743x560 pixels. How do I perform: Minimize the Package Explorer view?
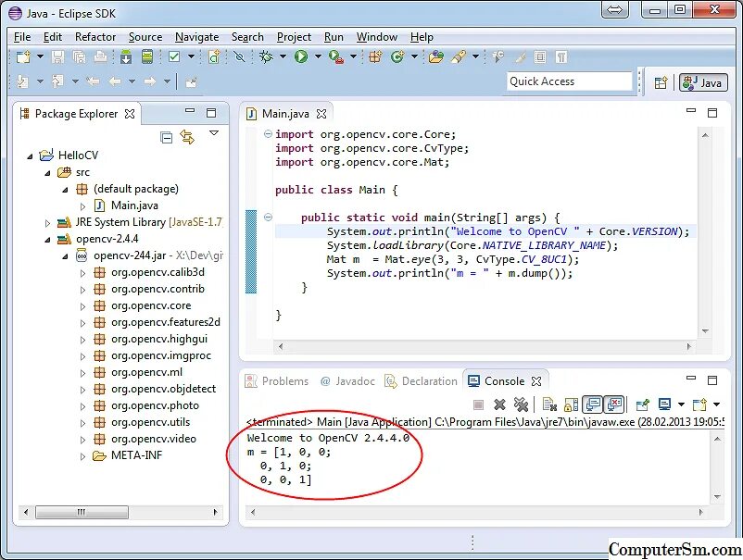pyautogui.click(x=190, y=111)
